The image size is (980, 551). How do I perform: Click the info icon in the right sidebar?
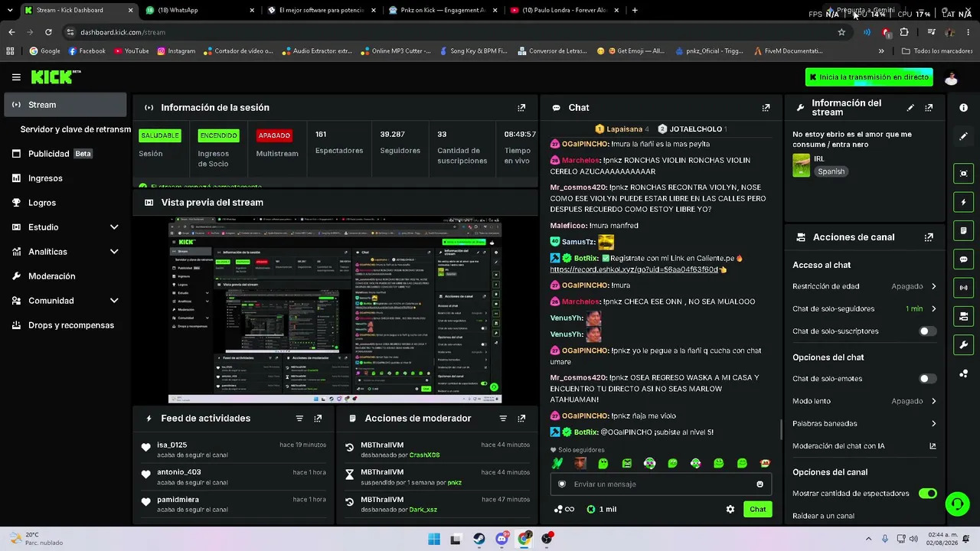pyautogui.click(x=963, y=108)
